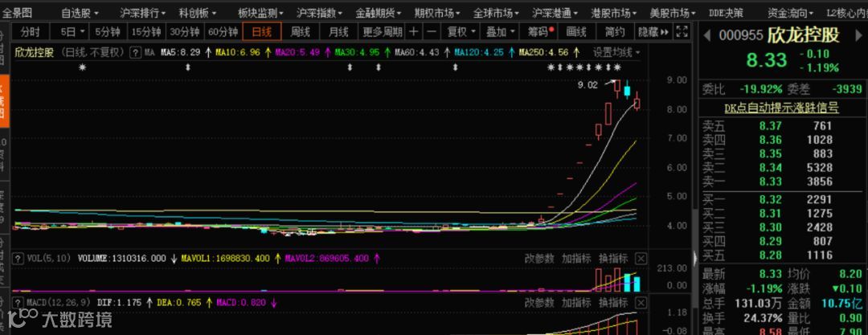Viewport: 868px width, 335px height.
Task: Activate the 画线 drawing tool
Action: click(x=576, y=31)
